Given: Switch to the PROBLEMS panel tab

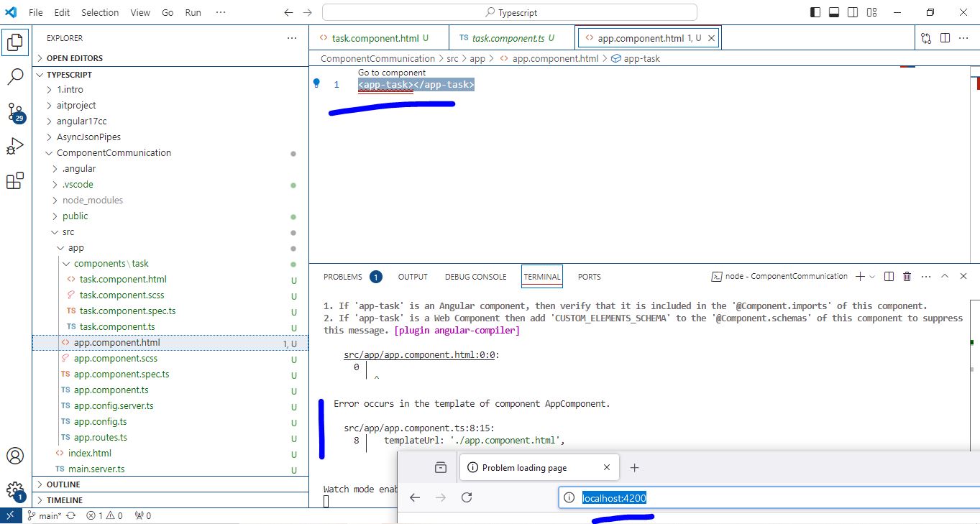Looking at the screenshot, I should [343, 277].
